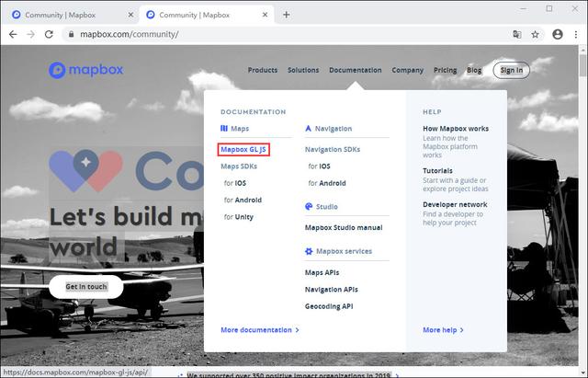The width and height of the screenshot is (588, 378).
Task: Open the Maps APIs link
Action: (x=322, y=272)
